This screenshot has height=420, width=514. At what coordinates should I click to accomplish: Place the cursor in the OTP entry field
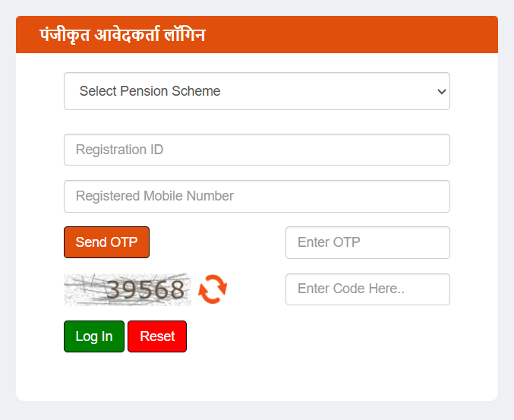[x=367, y=242]
